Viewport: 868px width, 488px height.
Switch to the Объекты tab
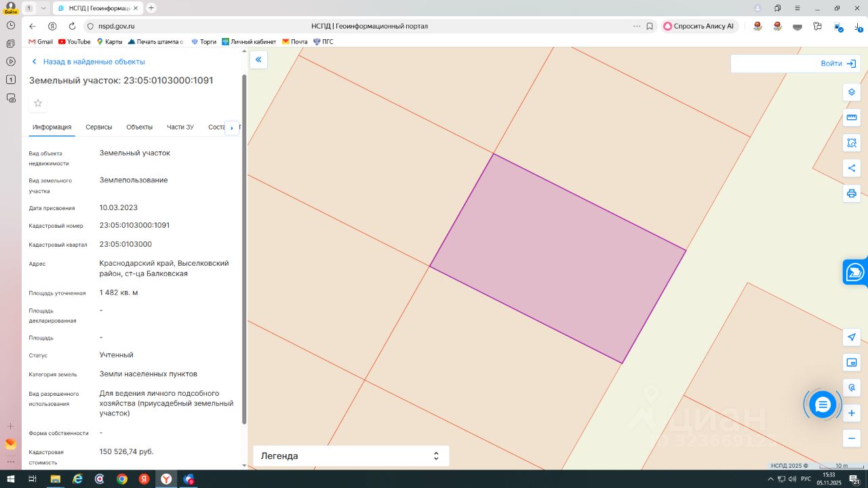(140, 127)
